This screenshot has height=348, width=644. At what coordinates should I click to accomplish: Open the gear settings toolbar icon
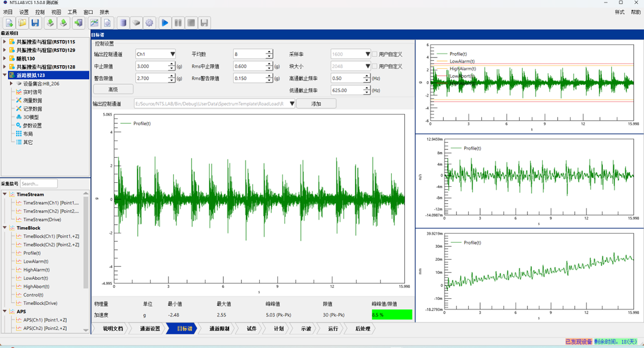[149, 23]
